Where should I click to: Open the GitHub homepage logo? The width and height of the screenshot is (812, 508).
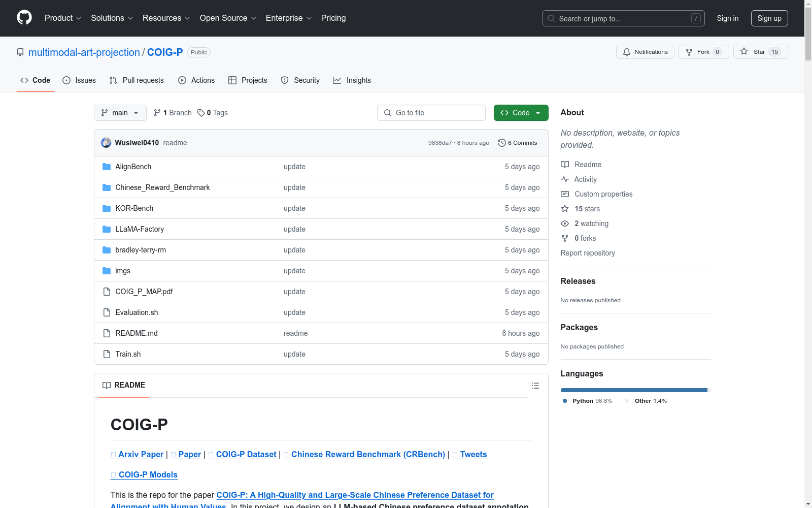[24, 18]
